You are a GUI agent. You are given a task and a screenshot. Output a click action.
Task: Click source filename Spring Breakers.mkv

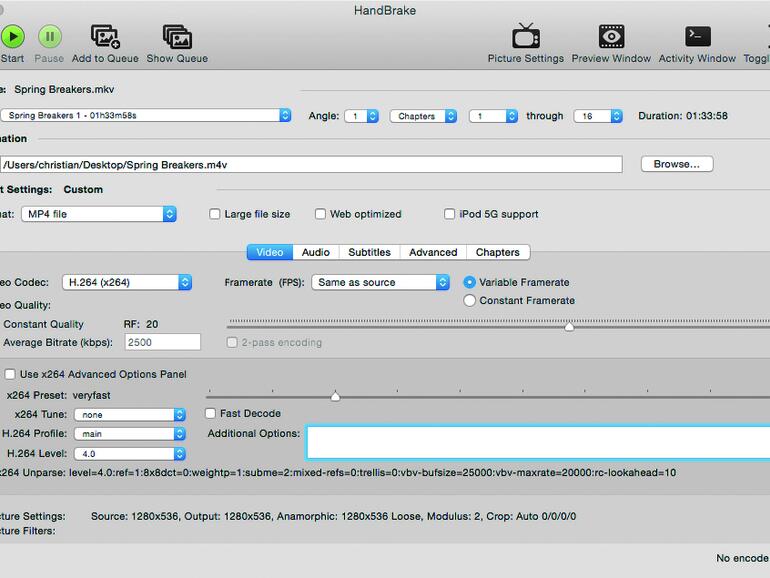tap(64, 89)
